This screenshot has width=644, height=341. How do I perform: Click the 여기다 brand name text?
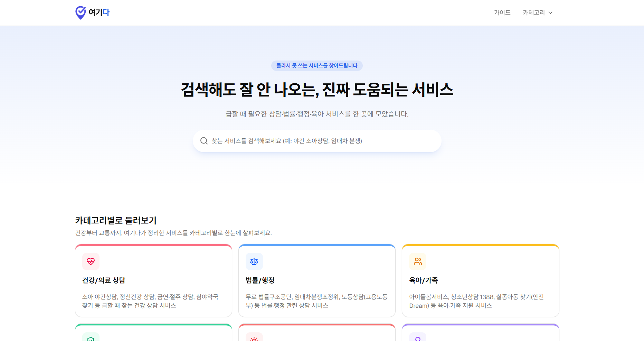click(99, 12)
